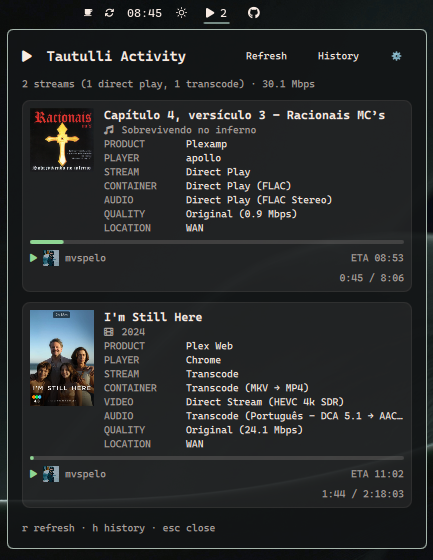Open user mvspelo in the music stream

pyautogui.click(x=85, y=258)
